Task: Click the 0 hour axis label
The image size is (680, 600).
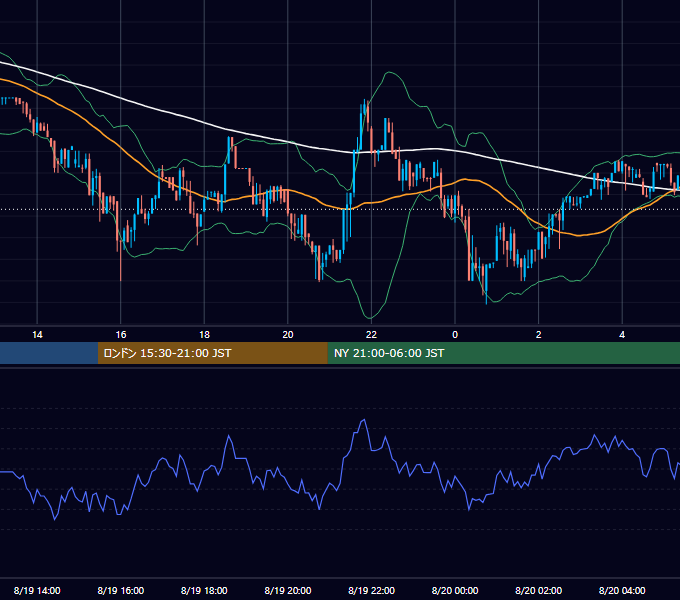Action: tap(455, 335)
